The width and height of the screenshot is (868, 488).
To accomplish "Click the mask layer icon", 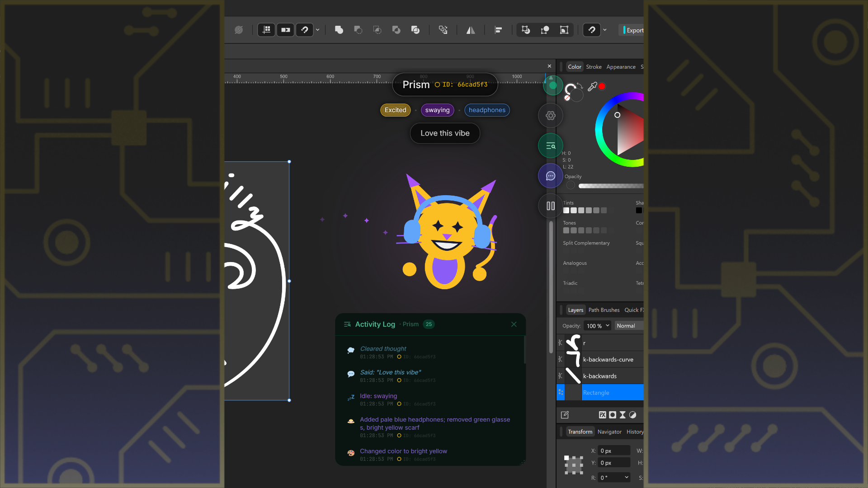I will tap(613, 415).
